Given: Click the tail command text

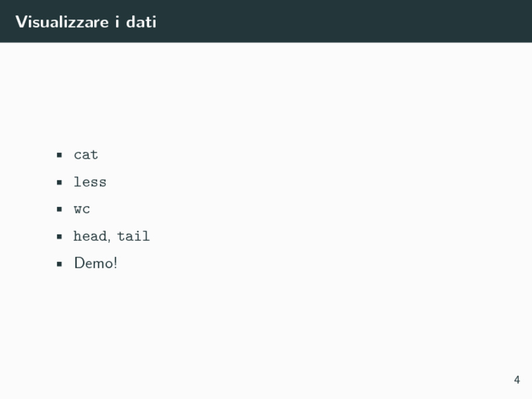Looking at the screenshot, I should click(134, 236).
